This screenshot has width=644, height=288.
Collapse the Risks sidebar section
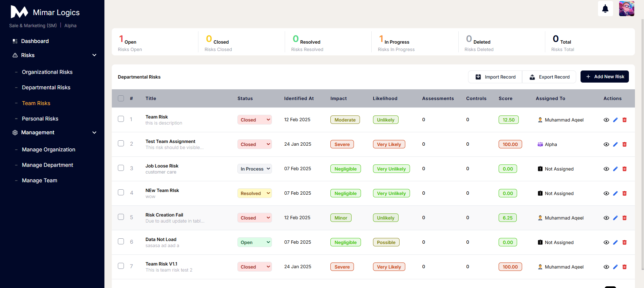click(x=94, y=55)
